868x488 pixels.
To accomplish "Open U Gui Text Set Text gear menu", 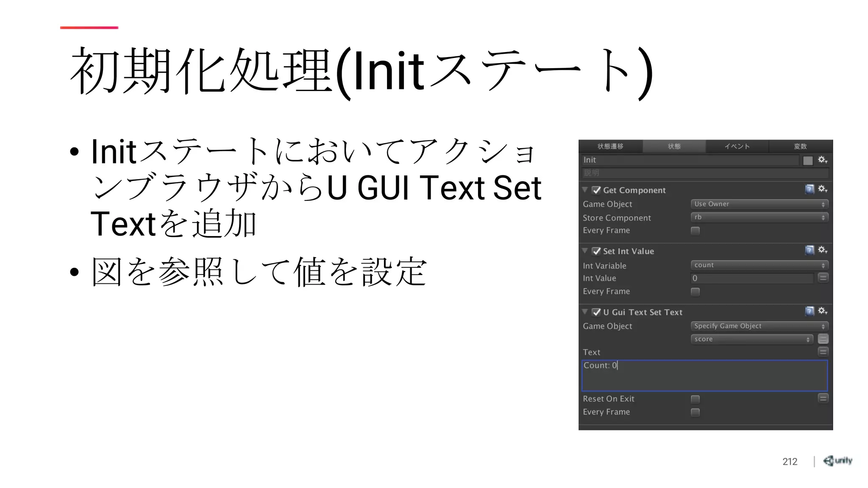I will tap(822, 311).
